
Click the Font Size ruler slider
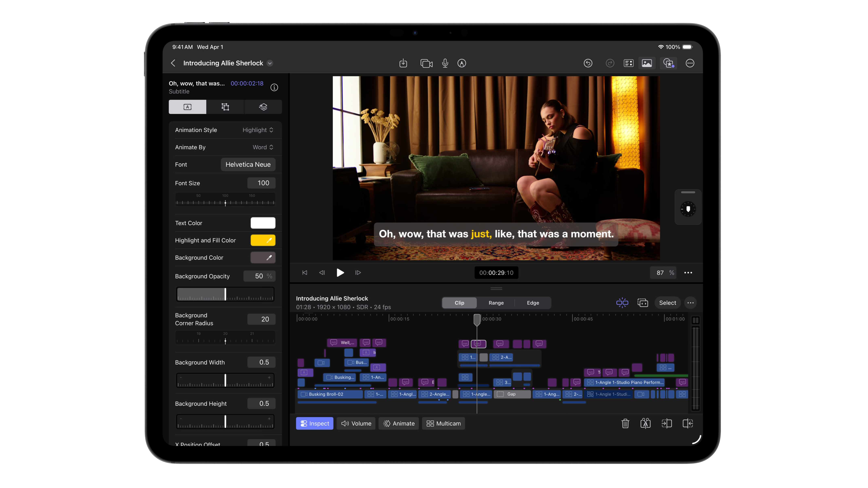click(x=225, y=199)
